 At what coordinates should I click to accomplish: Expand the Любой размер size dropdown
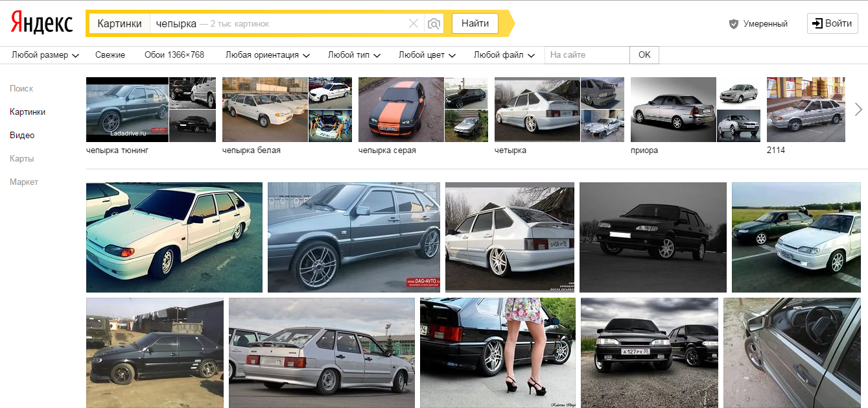[45, 55]
